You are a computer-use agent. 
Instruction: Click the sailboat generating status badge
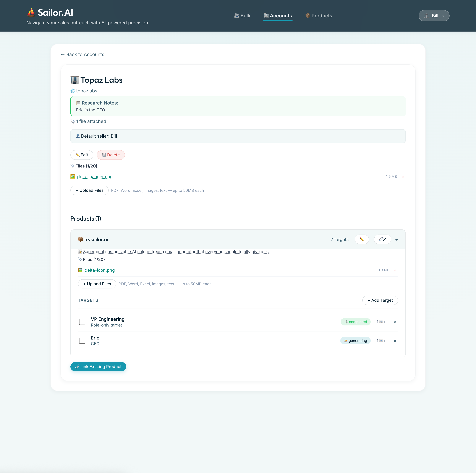[x=355, y=341]
